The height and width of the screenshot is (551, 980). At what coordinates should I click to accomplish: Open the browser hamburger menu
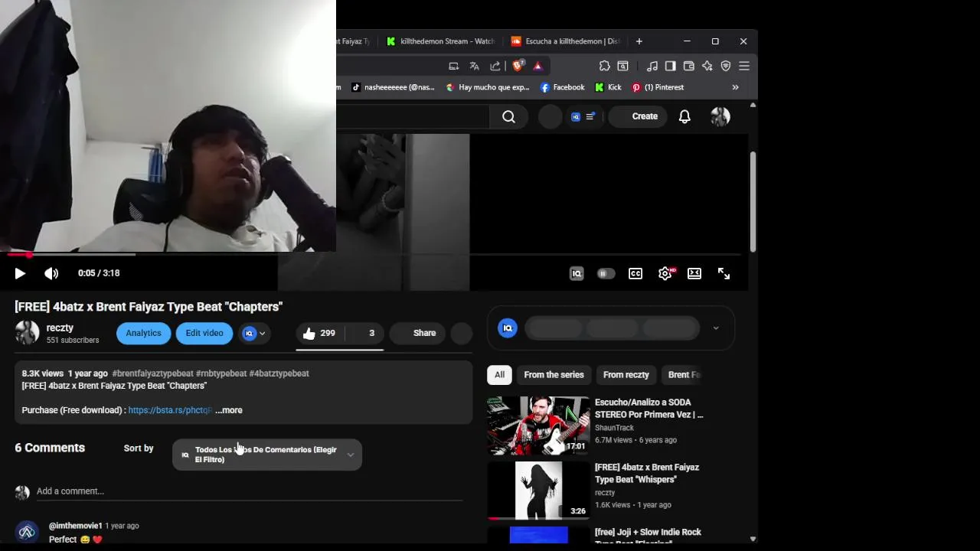tap(744, 66)
